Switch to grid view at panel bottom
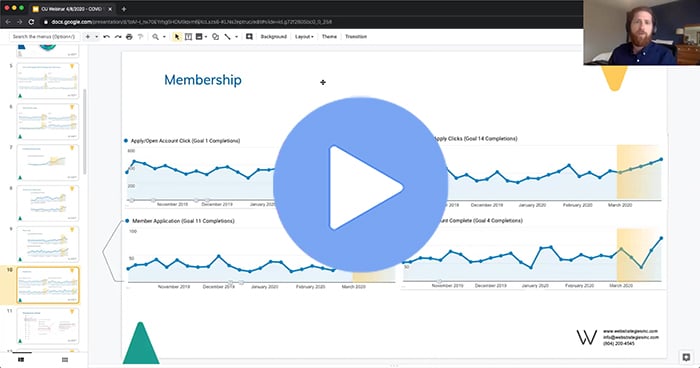 tap(65, 360)
